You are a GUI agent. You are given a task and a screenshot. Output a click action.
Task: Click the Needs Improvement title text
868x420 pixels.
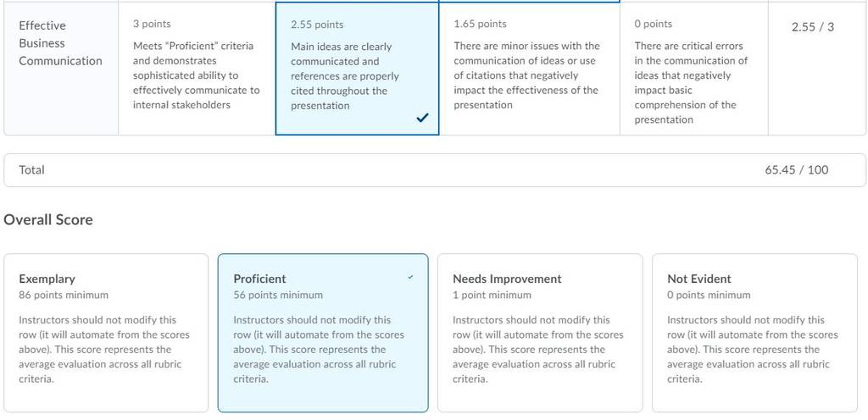tap(507, 279)
